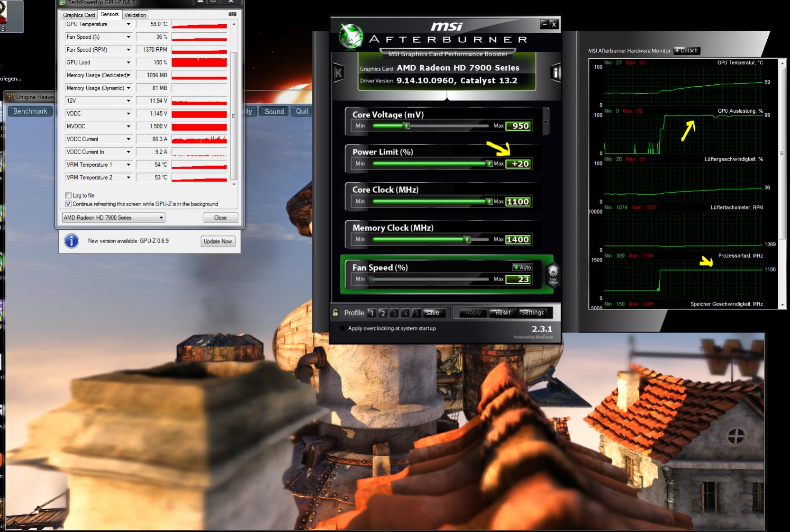Open the AMD Radeon HD 7900 device combo box
The height and width of the screenshot is (532, 790).
pos(113,217)
